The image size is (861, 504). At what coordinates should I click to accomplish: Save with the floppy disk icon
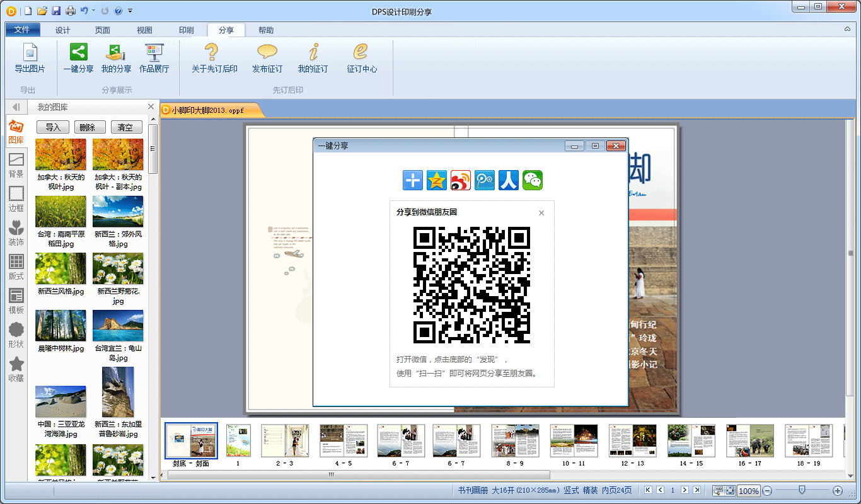[56, 11]
